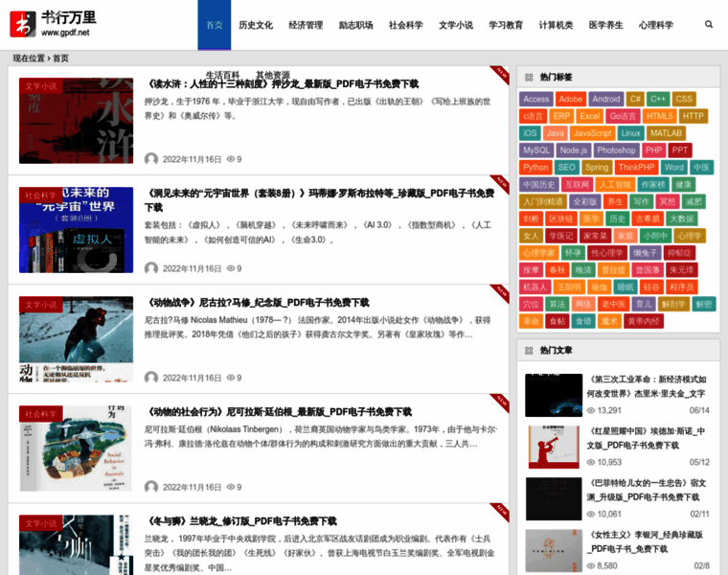The width and height of the screenshot is (728, 575).
Task: Click the 社会科学 label on 元宇宙 cover
Action: point(41,195)
